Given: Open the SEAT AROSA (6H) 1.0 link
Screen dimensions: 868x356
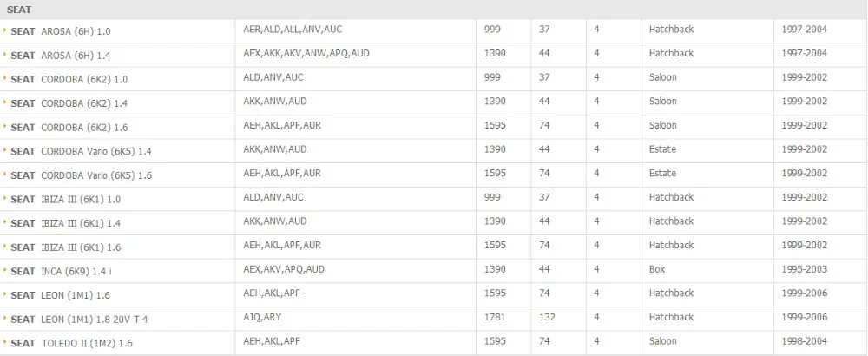Looking at the screenshot, I should [61, 32].
